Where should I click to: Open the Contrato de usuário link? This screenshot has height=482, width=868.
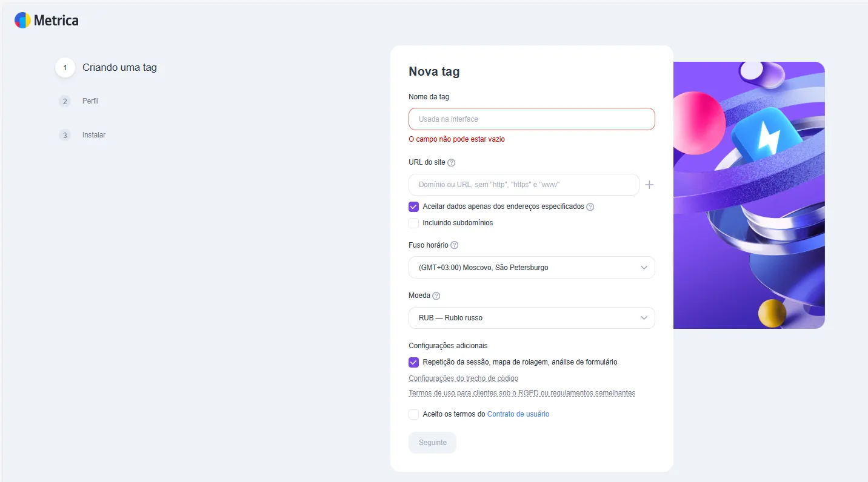518,414
